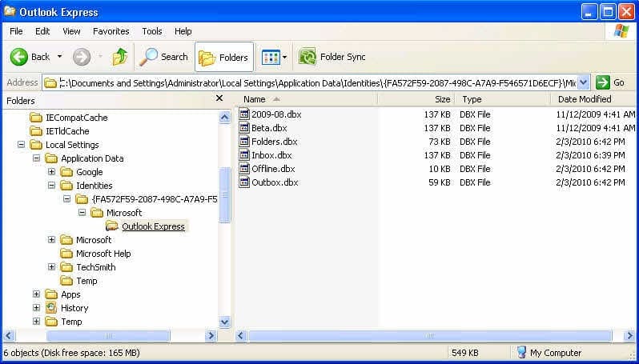This screenshot has height=364, width=639.
Task: Click inside the Address path field
Action: (x=317, y=83)
